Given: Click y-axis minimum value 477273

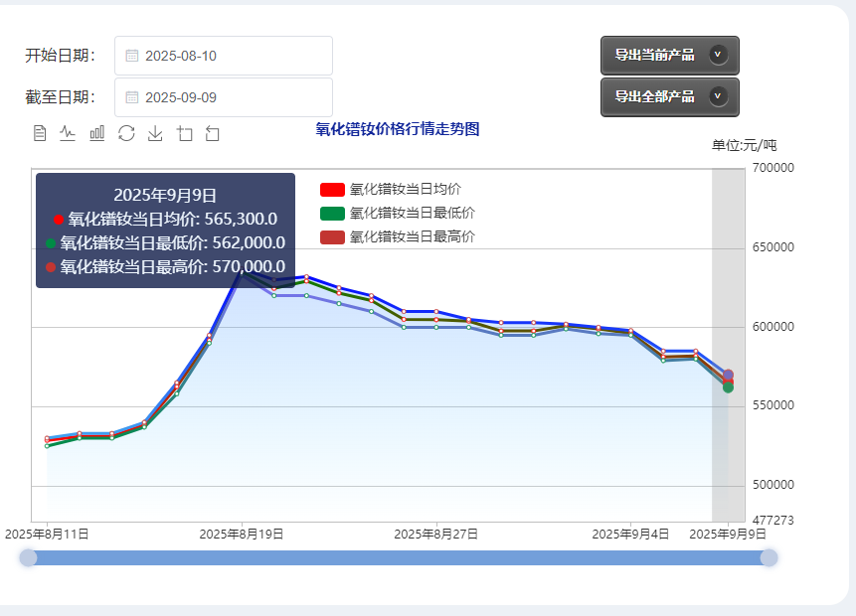Looking at the screenshot, I should (773, 521).
